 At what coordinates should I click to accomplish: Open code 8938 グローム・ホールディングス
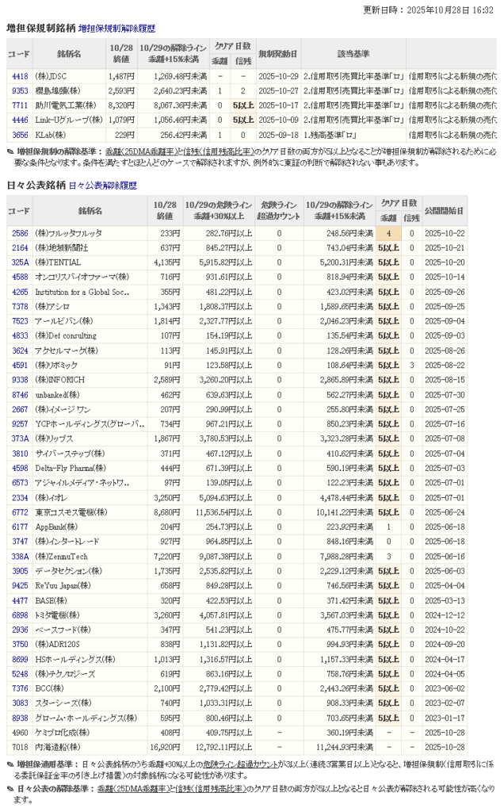pos(20,718)
